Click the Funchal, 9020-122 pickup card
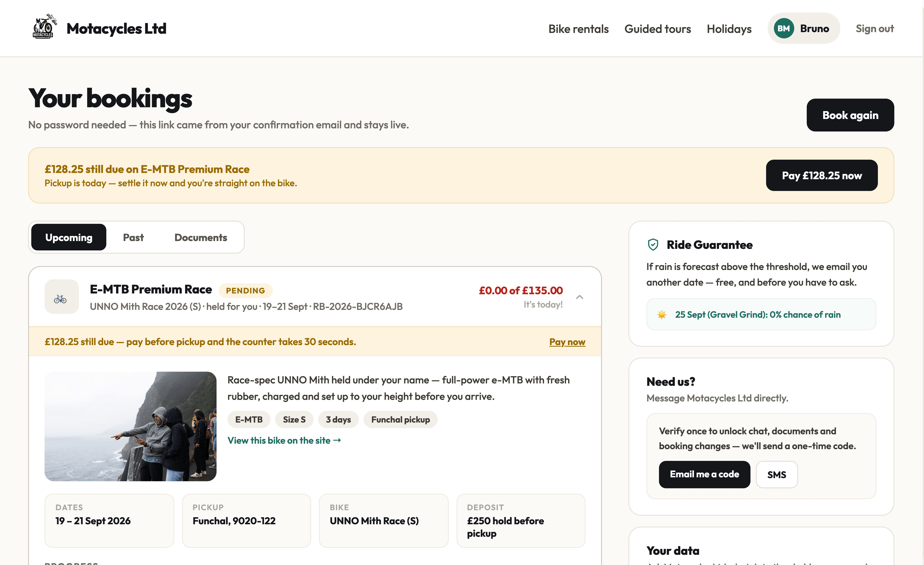Viewport: 924px width, 565px height. pyautogui.click(x=246, y=521)
